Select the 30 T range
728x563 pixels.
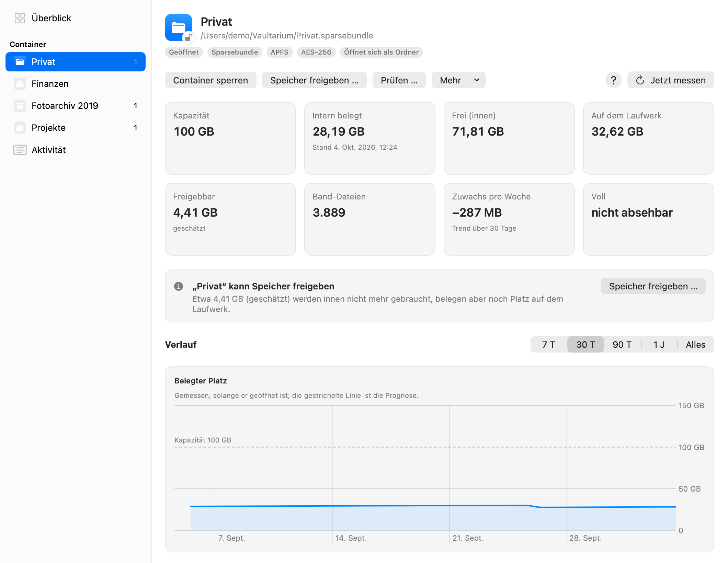tap(585, 345)
